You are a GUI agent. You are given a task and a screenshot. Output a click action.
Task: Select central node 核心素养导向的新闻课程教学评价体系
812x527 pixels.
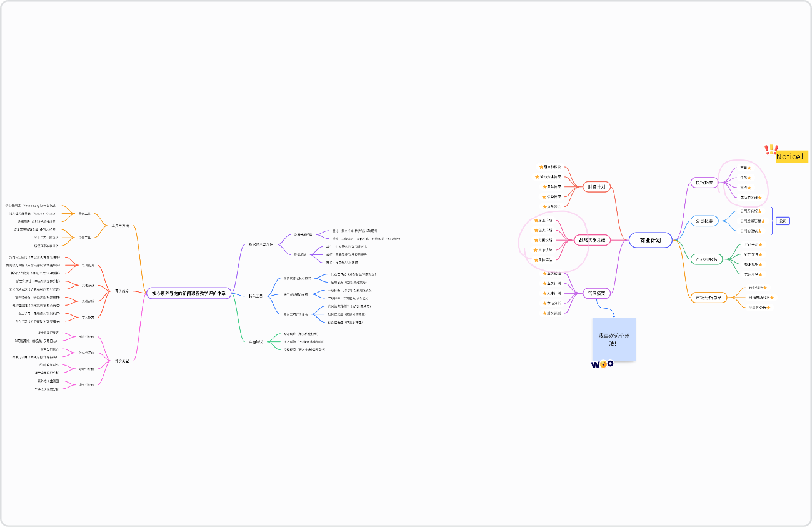(189, 293)
